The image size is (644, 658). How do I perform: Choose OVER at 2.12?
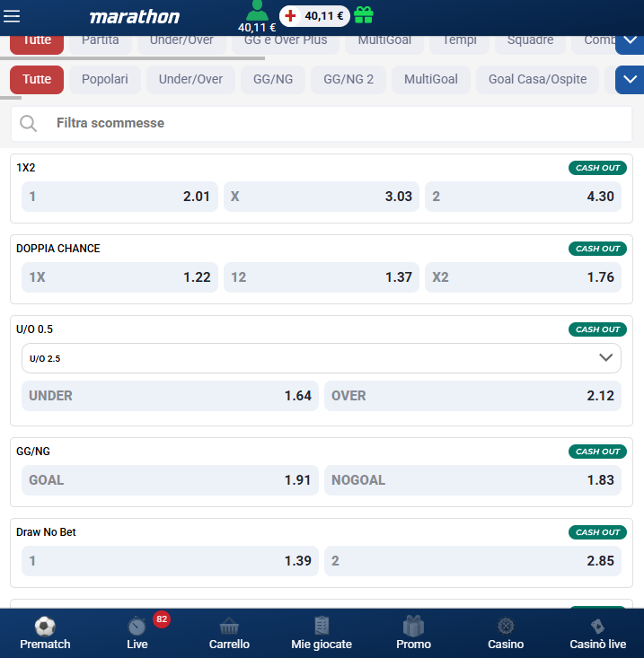(472, 396)
